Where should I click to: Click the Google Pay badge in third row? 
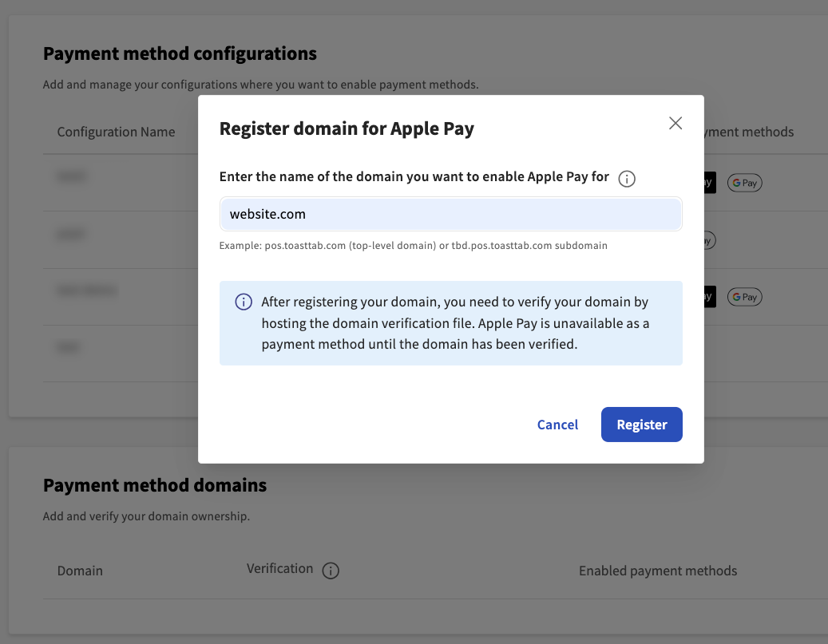pos(745,297)
